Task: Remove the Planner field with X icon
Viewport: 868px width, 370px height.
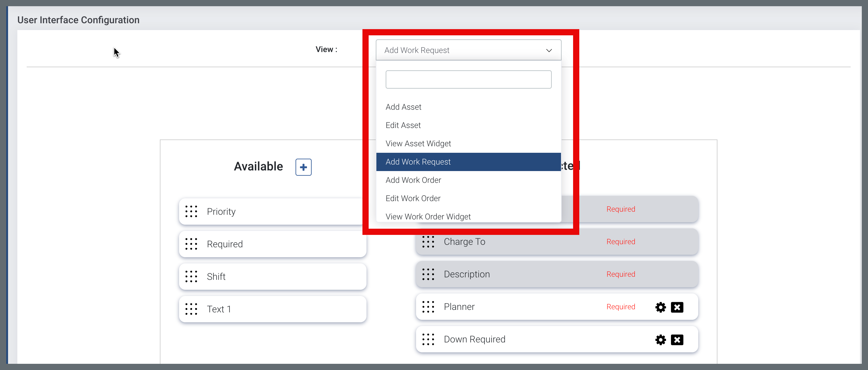Action: 677,307
